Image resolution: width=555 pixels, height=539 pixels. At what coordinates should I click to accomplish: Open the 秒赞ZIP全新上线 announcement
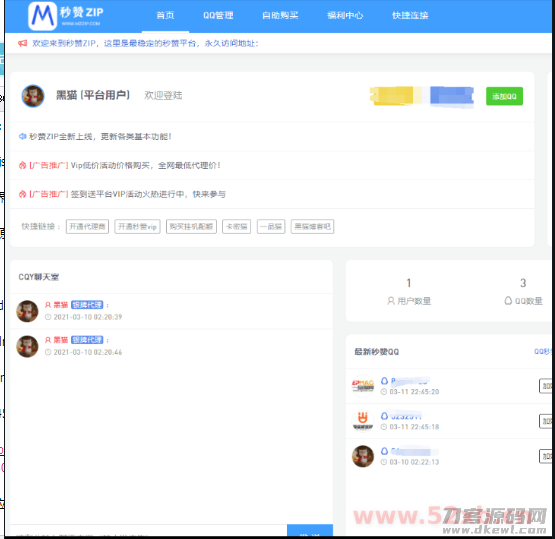(100, 136)
